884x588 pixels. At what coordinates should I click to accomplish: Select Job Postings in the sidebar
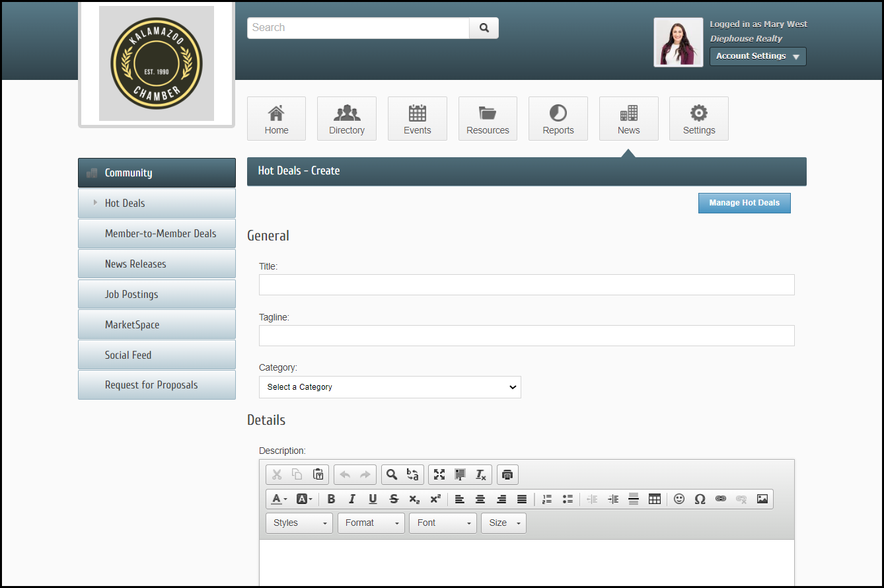pyautogui.click(x=157, y=294)
